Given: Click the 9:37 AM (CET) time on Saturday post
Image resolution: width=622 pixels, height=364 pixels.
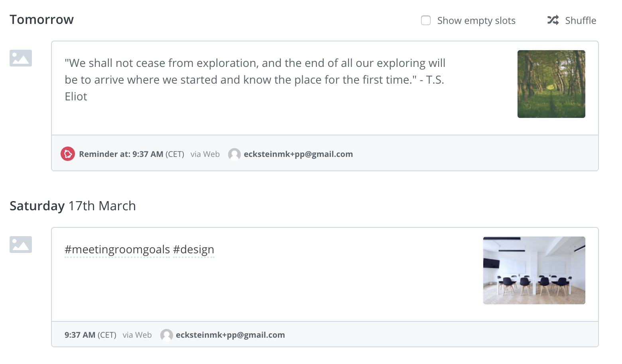Looking at the screenshot, I should coord(90,335).
